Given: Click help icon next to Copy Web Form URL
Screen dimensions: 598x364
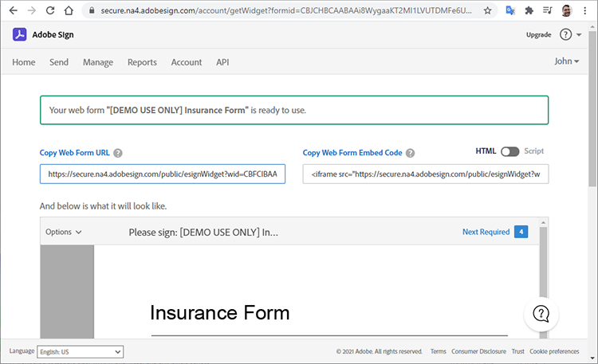Looking at the screenshot, I should point(118,153).
